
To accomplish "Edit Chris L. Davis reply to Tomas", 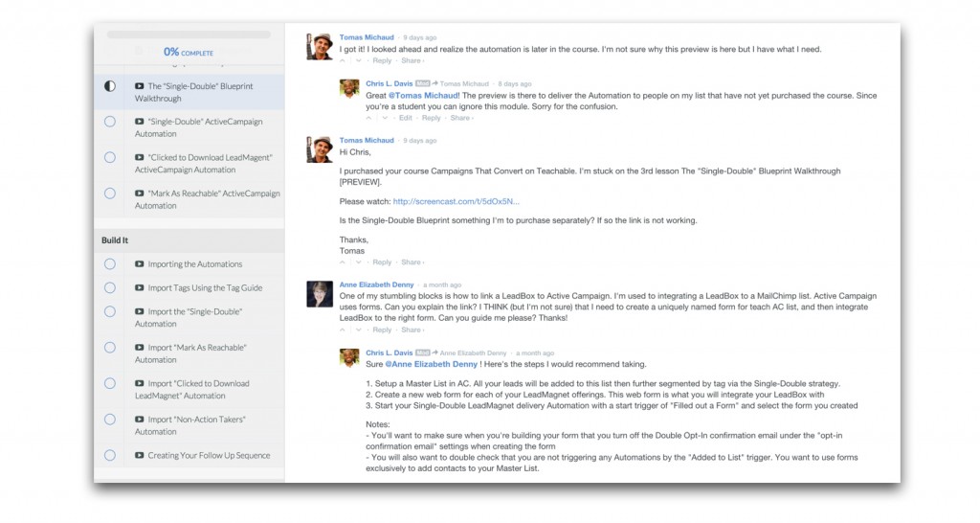I will coord(406,118).
